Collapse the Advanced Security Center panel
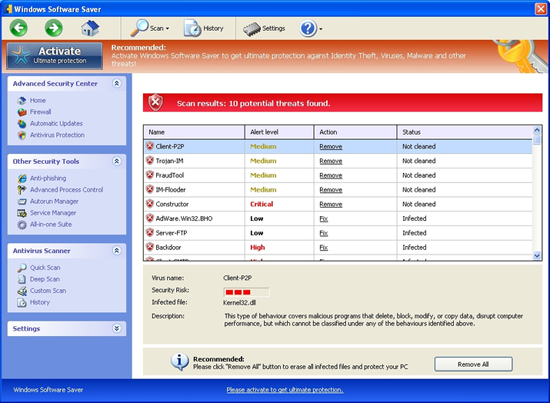550x403 pixels. tap(116, 83)
